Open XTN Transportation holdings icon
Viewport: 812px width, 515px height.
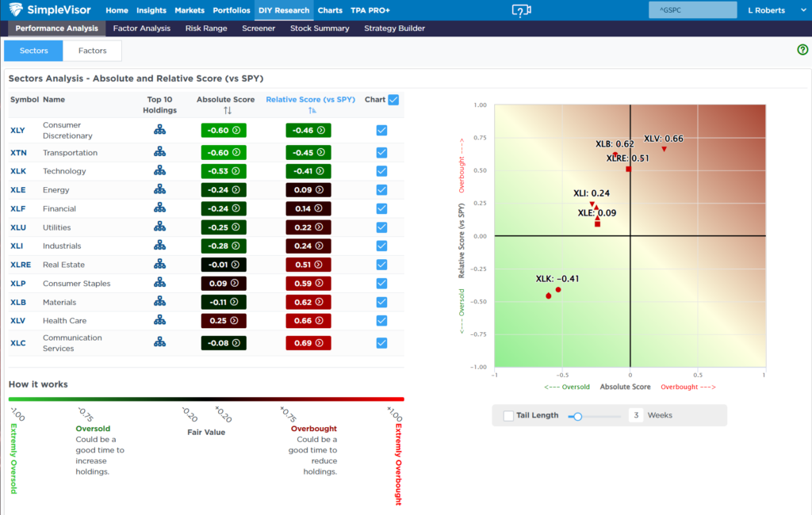tap(159, 151)
